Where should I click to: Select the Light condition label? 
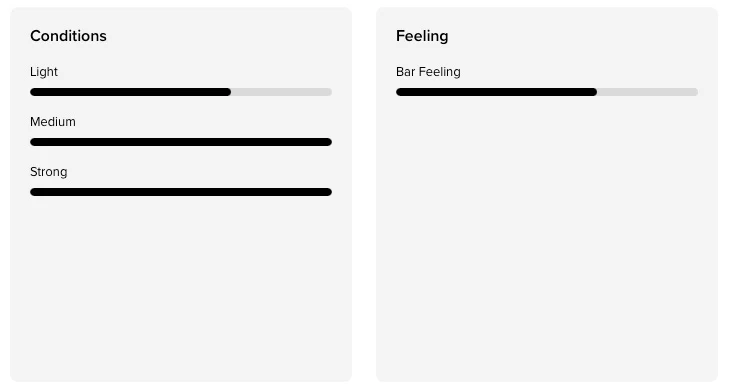pos(44,72)
